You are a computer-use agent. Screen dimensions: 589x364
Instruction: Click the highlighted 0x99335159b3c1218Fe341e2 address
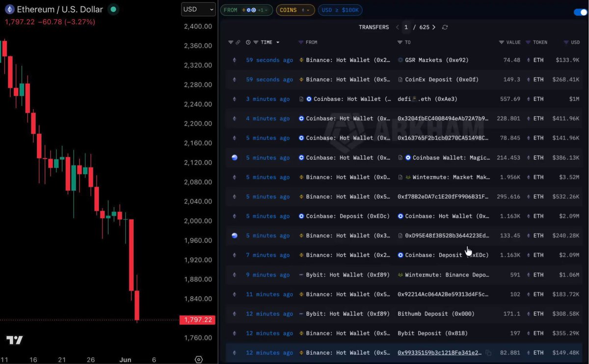pos(440,353)
